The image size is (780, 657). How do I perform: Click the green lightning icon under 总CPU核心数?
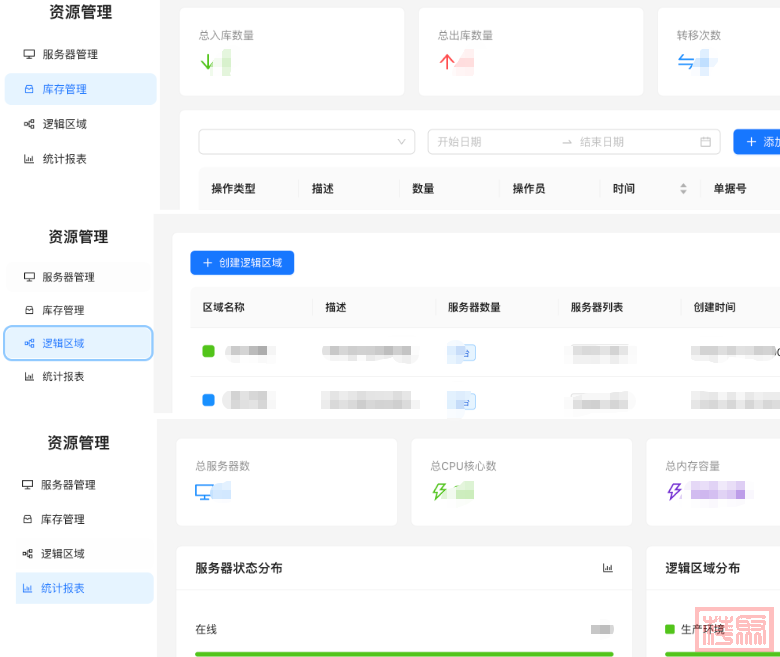tap(439, 491)
